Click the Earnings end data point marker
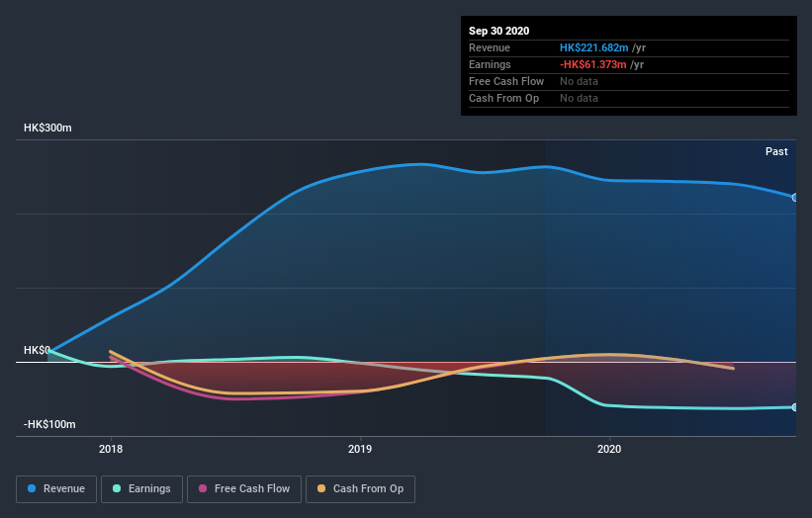Image resolution: width=812 pixels, height=518 pixels. pyautogui.click(x=795, y=407)
